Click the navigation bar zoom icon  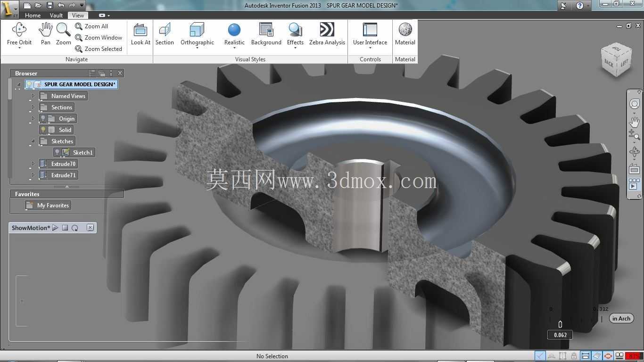tap(635, 135)
